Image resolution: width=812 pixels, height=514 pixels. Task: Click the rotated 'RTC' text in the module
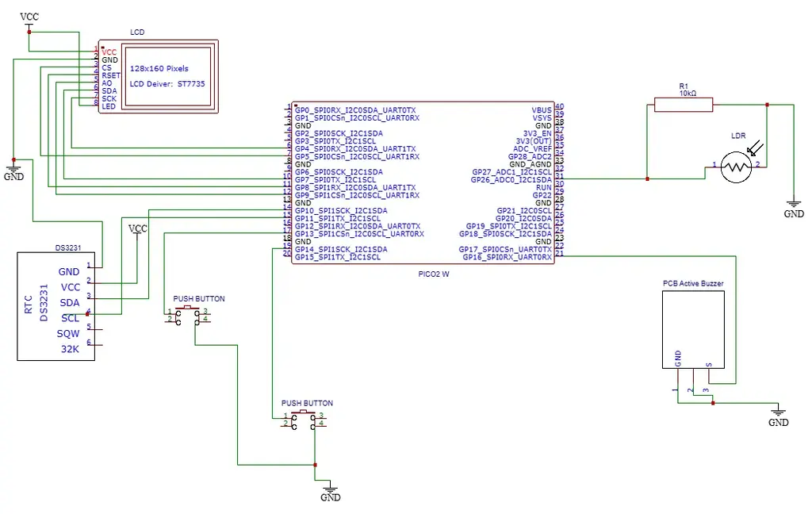pyautogui.click(x=29, y=305)
